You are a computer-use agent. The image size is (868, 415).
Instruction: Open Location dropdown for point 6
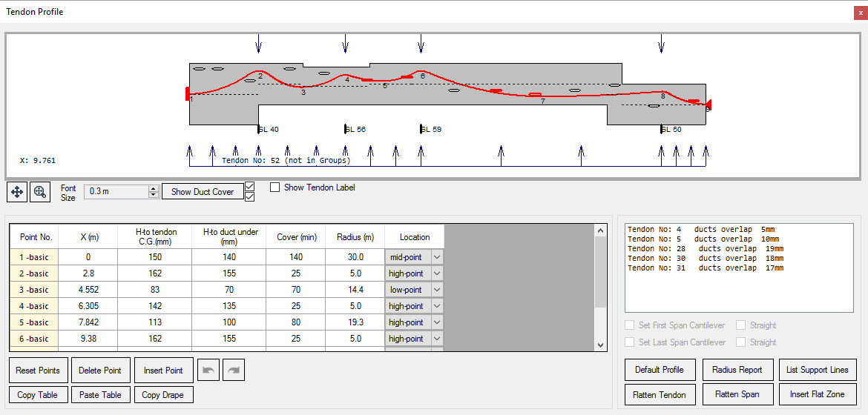436,339
